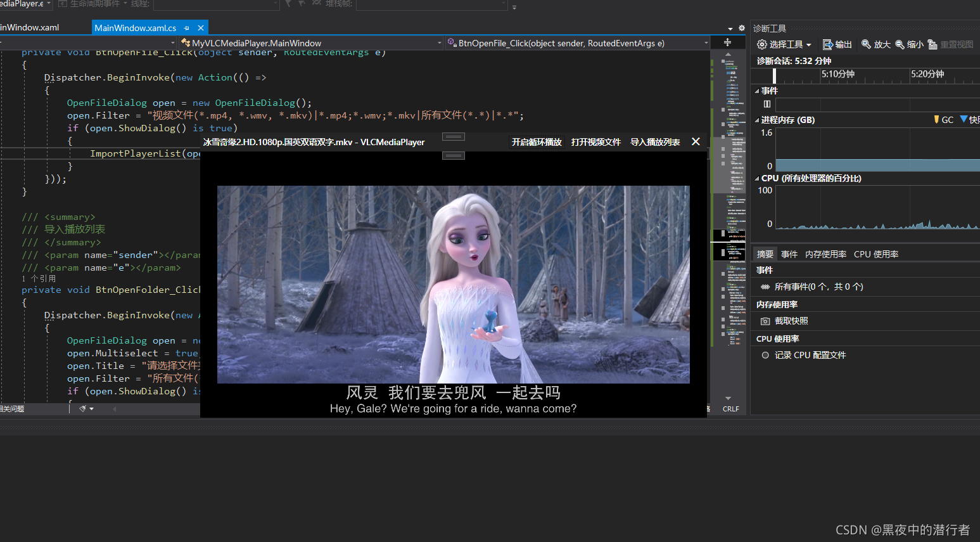Click the video frame of Elsa
Viewport: 980px width, 542px height.
[x=454, y=285]
